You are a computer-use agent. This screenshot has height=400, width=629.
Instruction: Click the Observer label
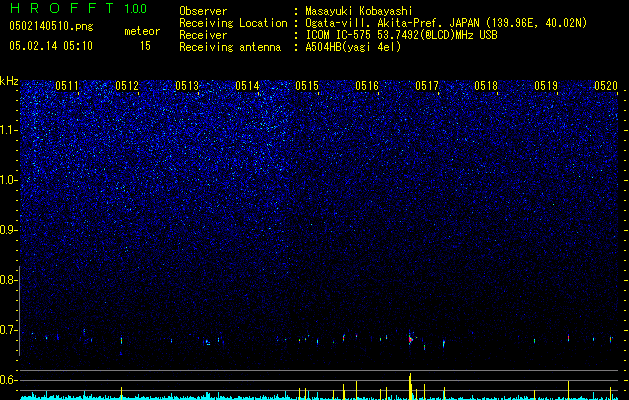[x=203, y=11]
